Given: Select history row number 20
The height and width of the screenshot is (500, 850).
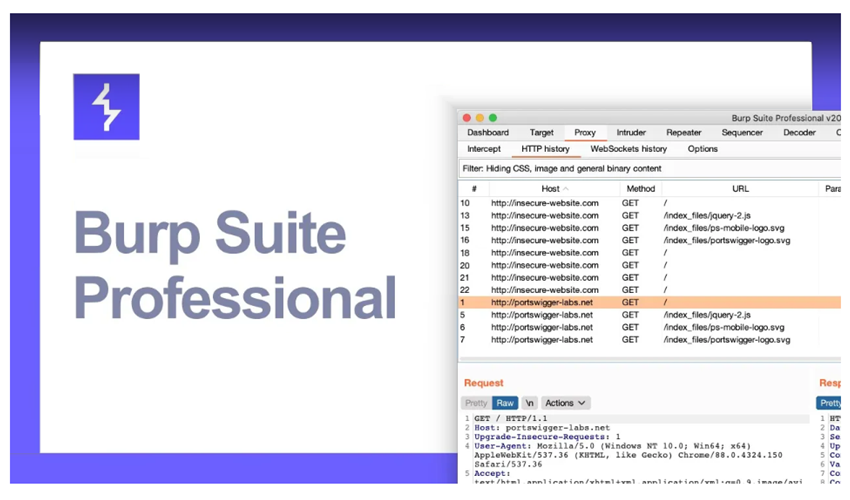Looking at the screenshot, I should 650,265.
